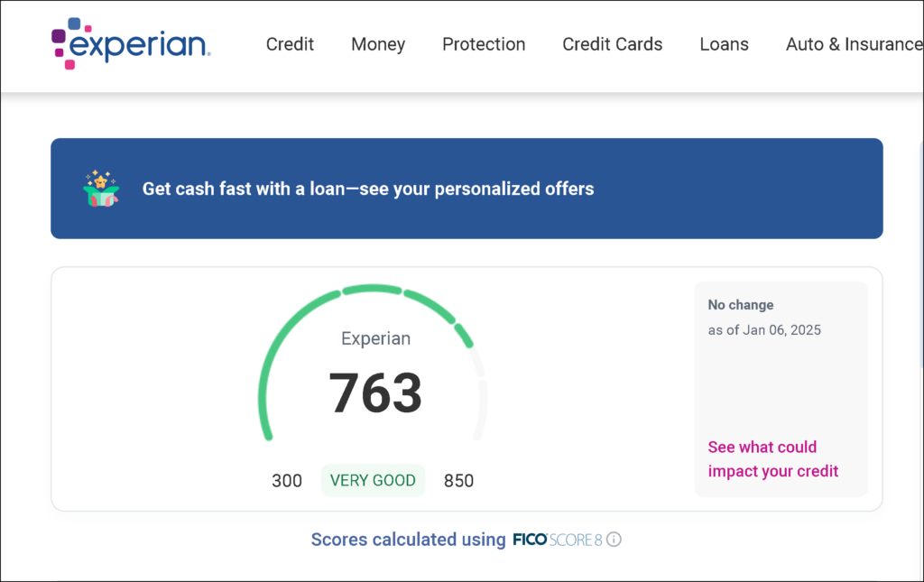Open 'See what could impact your credit'

point(773,459)
